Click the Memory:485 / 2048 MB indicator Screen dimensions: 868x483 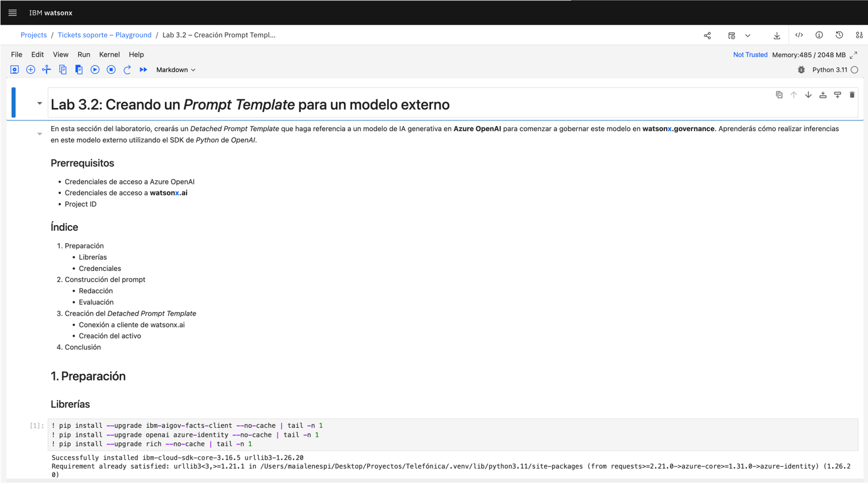(809, 55)
